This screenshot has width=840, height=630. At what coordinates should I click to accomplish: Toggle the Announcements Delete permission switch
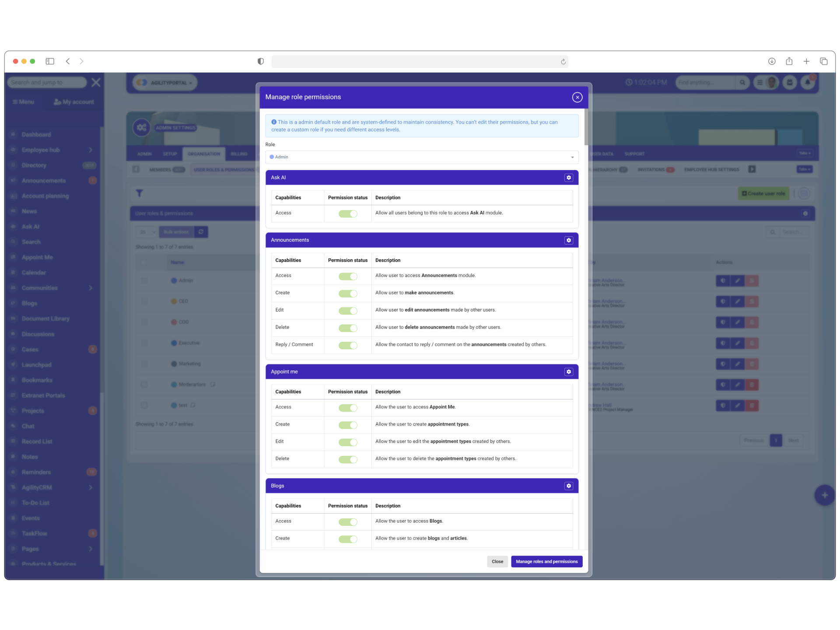tap(348, 328)
